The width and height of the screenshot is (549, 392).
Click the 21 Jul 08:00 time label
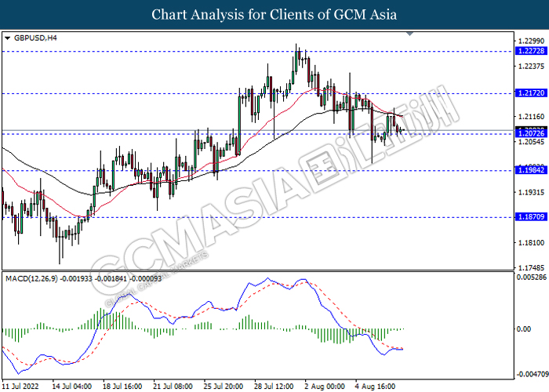pos(173,387)
